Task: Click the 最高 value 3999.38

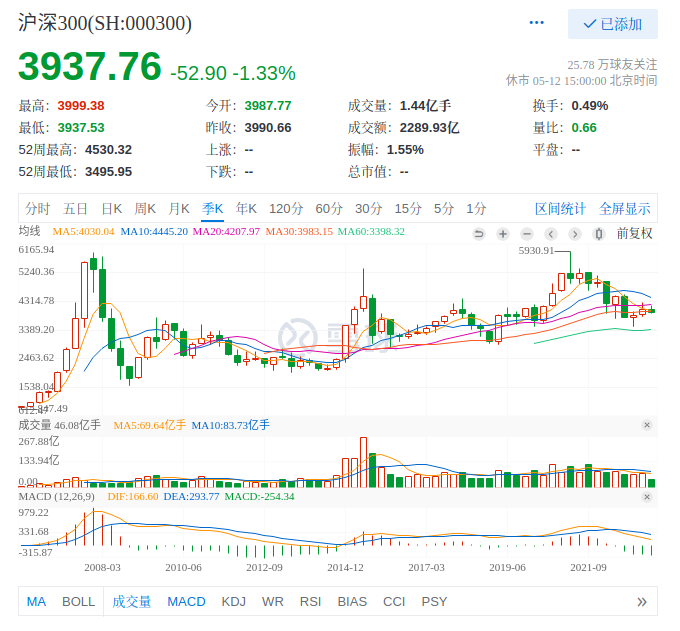Action: coord(81,106)
